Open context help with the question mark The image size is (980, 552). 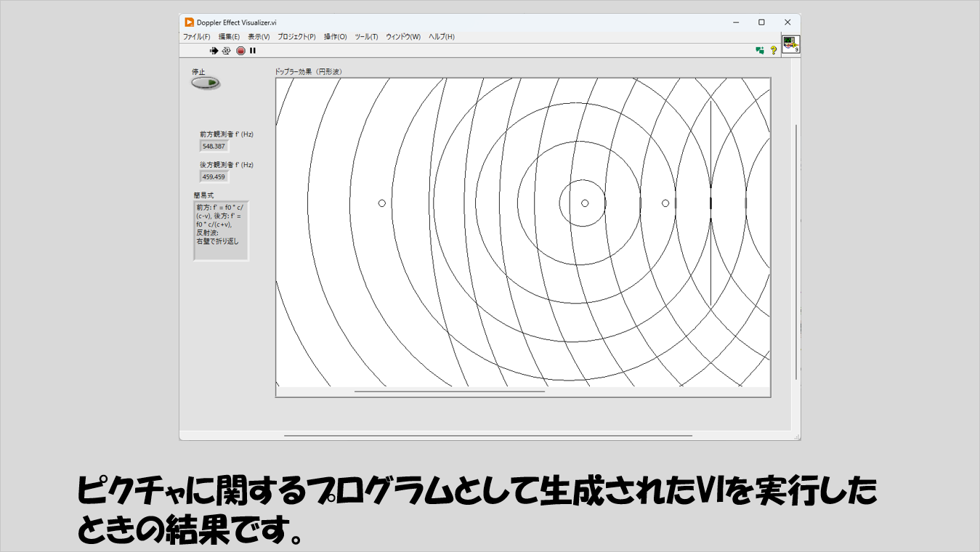tap(774, 51)
